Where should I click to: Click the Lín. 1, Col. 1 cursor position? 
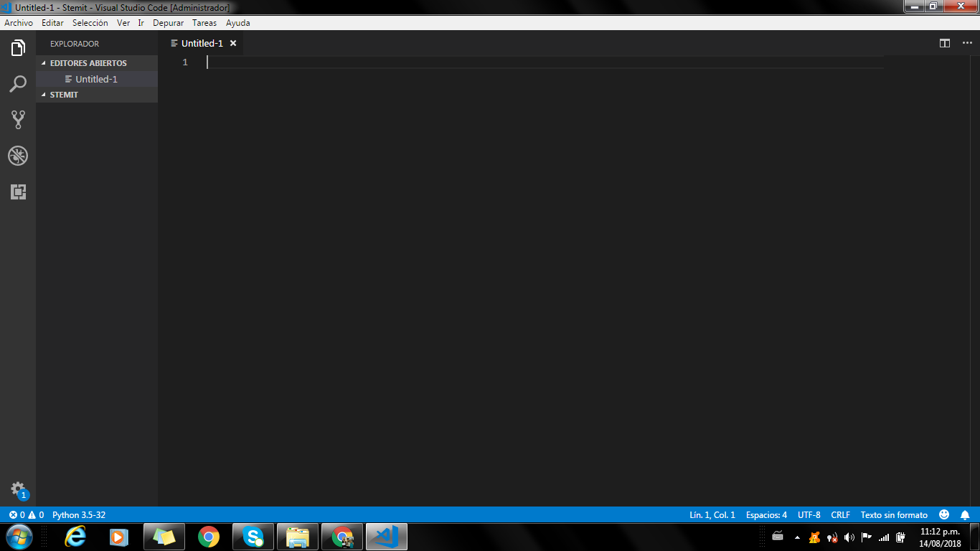[x=712, y=515]
